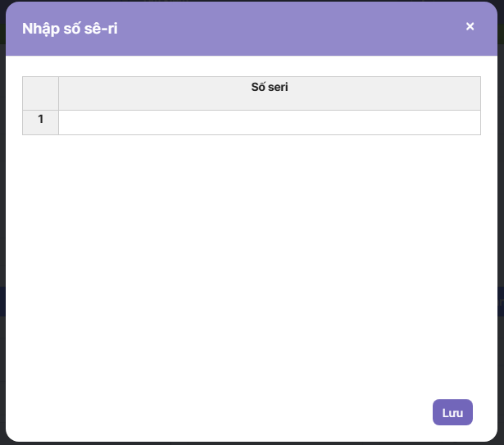The height and width of the screenshot is (445, 504).
Task: Close the "Nhập số sê-ri" dialog
Action: point(470,26)
